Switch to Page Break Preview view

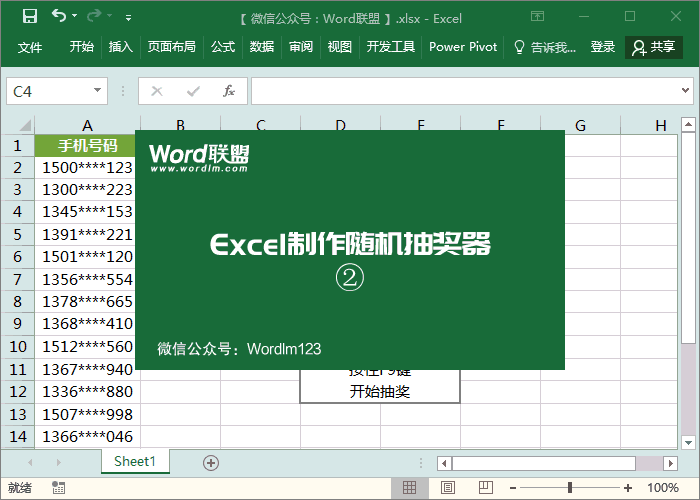tap(484, 488)
